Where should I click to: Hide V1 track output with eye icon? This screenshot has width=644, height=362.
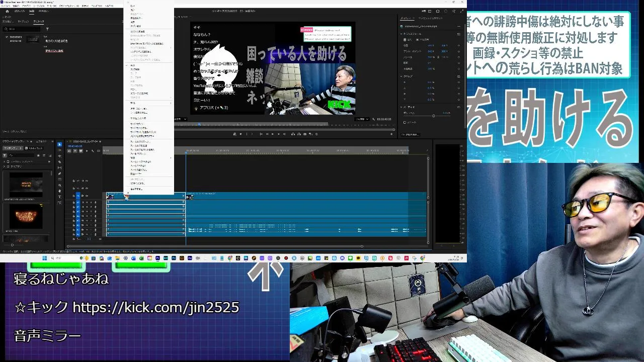point(87,196)
